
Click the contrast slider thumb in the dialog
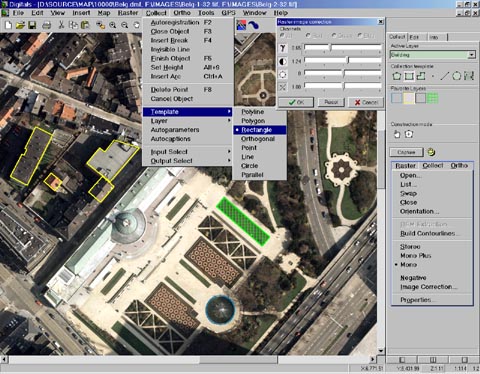point(348,61)
